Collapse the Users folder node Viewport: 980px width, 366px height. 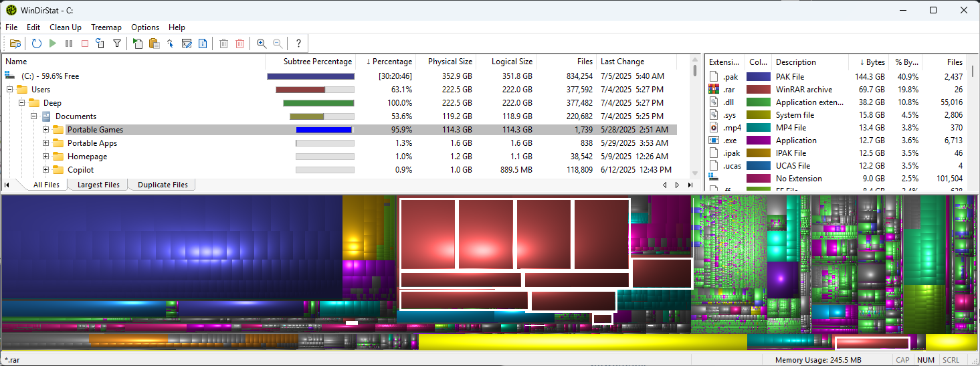click(10, 90)
